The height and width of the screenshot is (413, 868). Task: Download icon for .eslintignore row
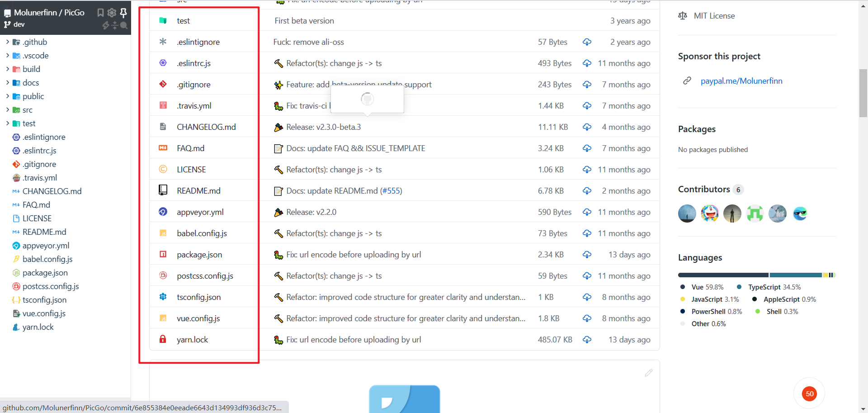[587, 42]
